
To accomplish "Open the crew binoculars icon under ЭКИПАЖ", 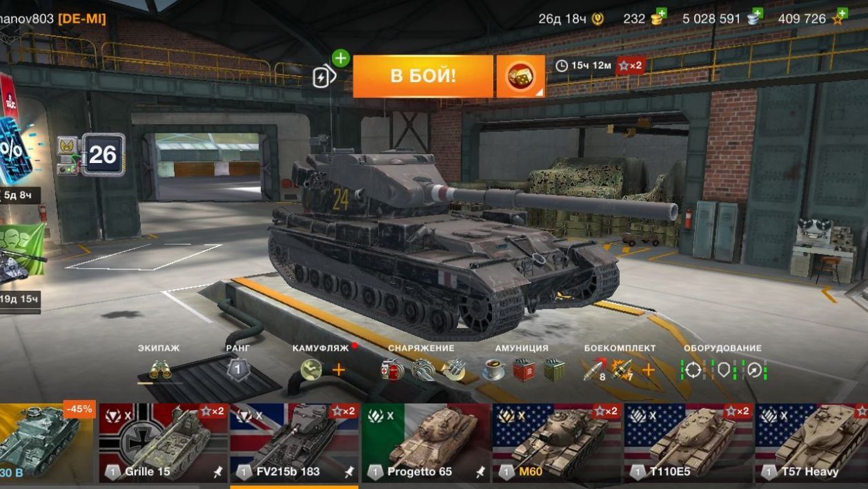I will pos(160,370).
